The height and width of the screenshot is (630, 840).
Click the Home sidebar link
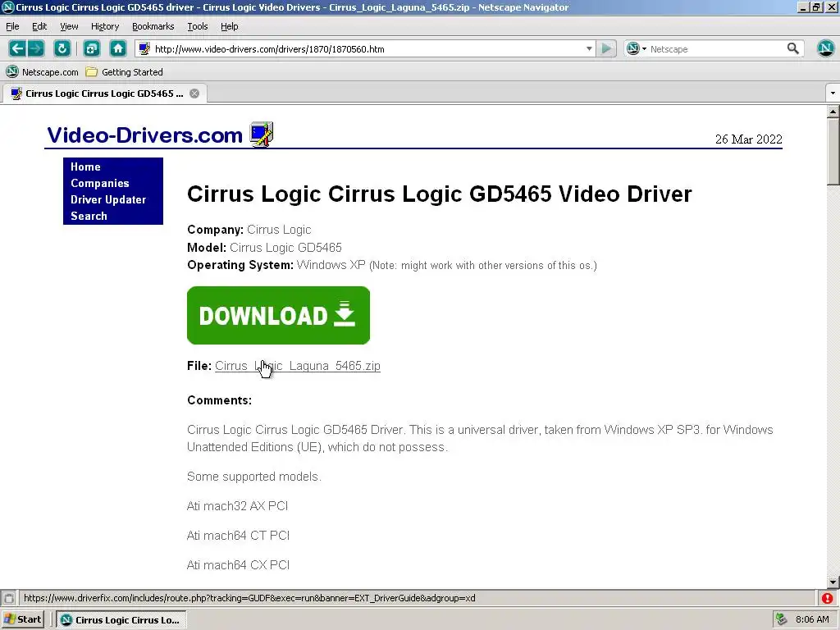[x=85, y=167]
